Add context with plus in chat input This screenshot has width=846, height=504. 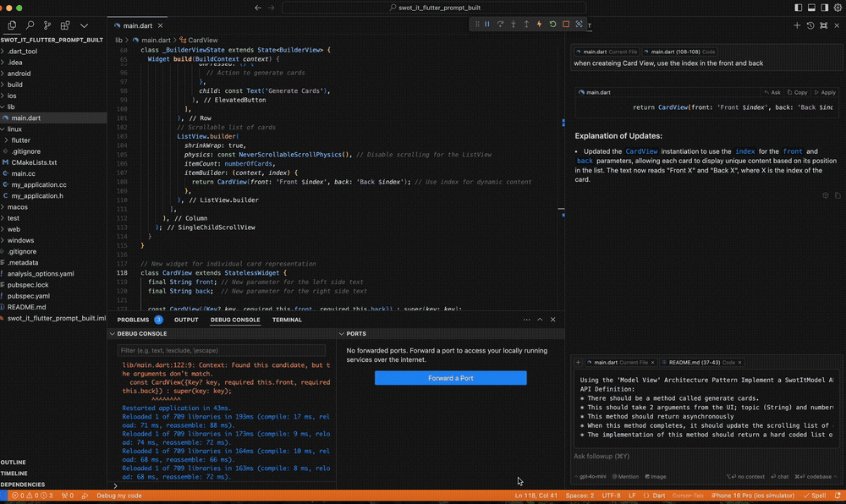click(578, 362)
